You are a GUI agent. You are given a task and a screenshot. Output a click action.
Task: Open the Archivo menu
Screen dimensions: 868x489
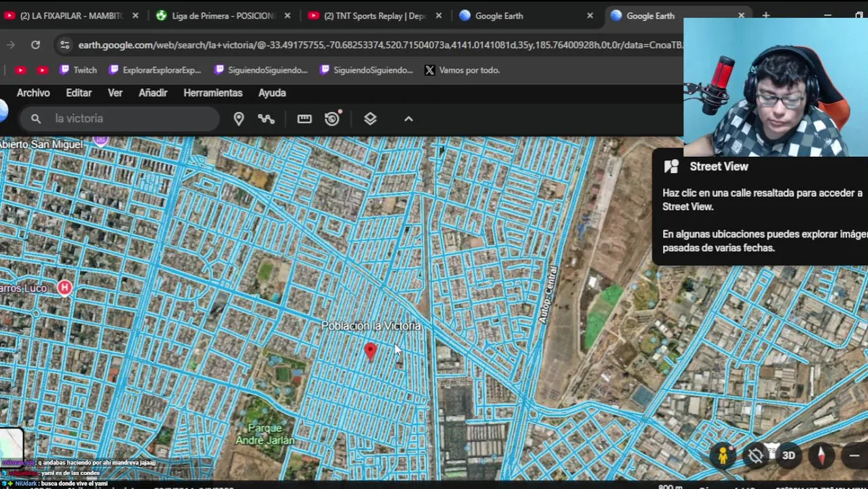[x=33, y=93]
